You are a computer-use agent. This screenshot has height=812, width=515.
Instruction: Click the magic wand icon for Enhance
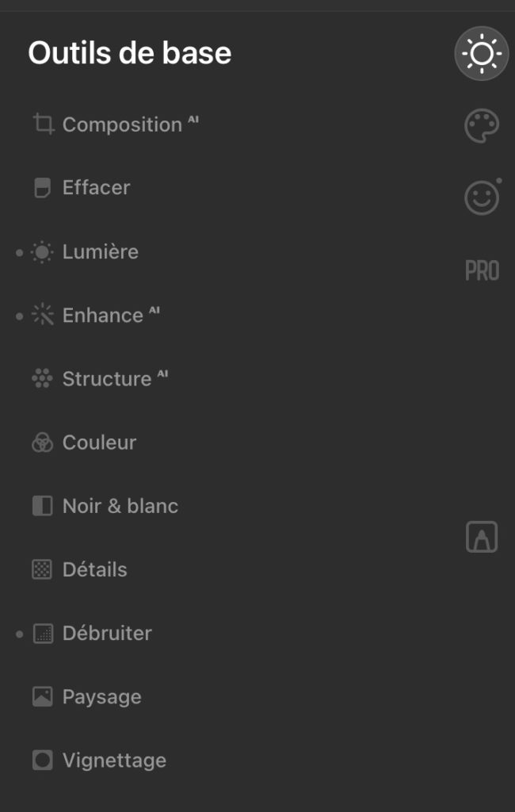pos(43,315)
